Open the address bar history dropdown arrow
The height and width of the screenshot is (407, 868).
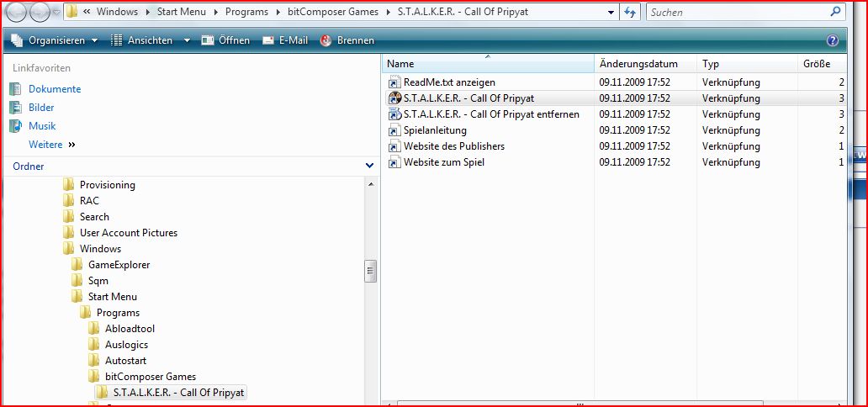pos(611,12)
